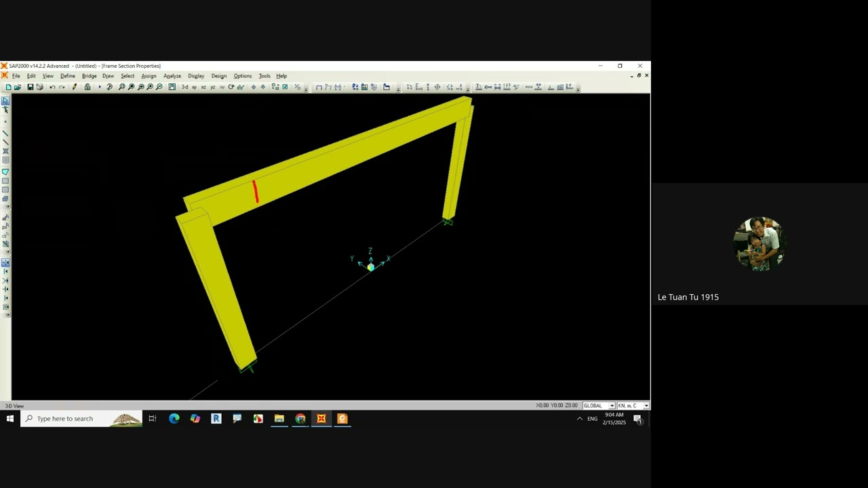This screenshot has width=868, height=488.
Task: Click the Windows Start button
Action: (10, 419)
